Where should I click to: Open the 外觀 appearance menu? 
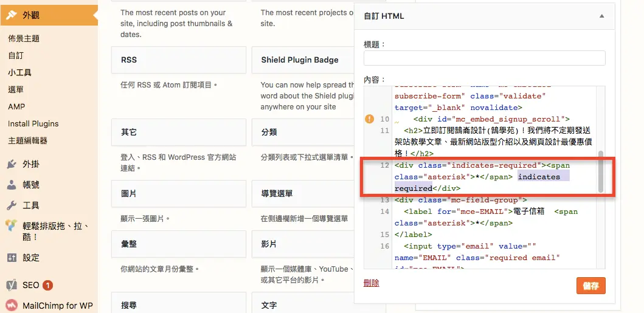click(x=49, y=15)
